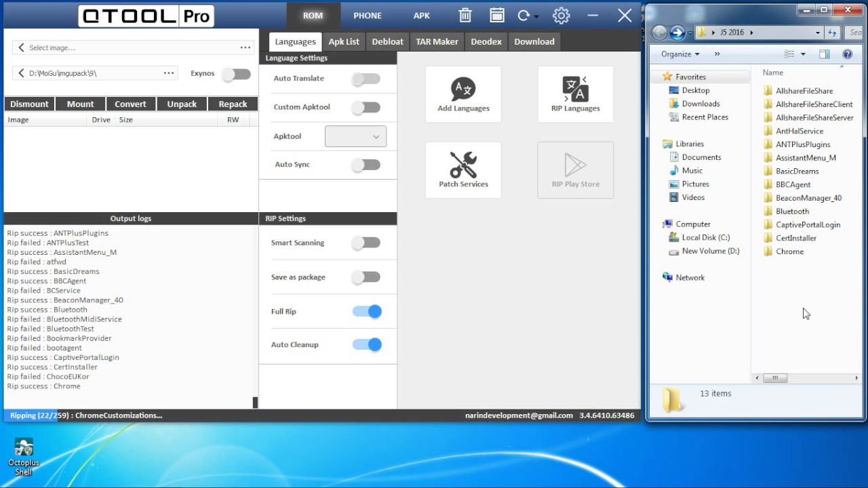Open more options dots for folder path
The width and height of the screenshot is (868, 488).
(169, 73)
